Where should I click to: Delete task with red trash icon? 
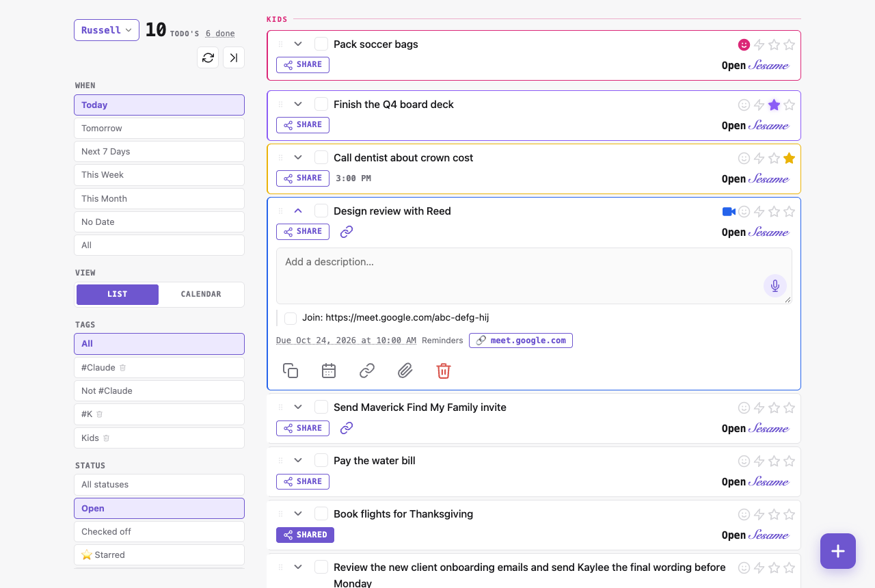pyautogui.click(x=444, y=371)
